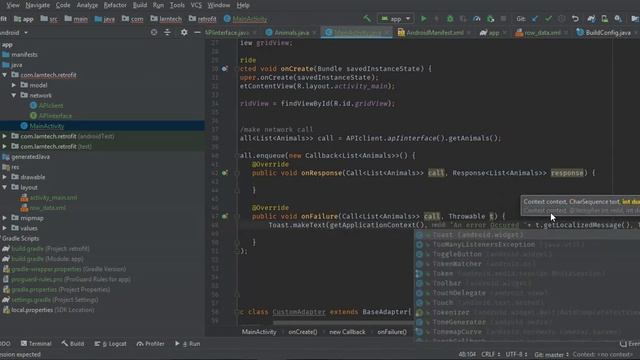The width and height of the screenshot is (640, 360).
Task: Switch to the row_data.xml editor tab
Action: [x=541, y=32]
